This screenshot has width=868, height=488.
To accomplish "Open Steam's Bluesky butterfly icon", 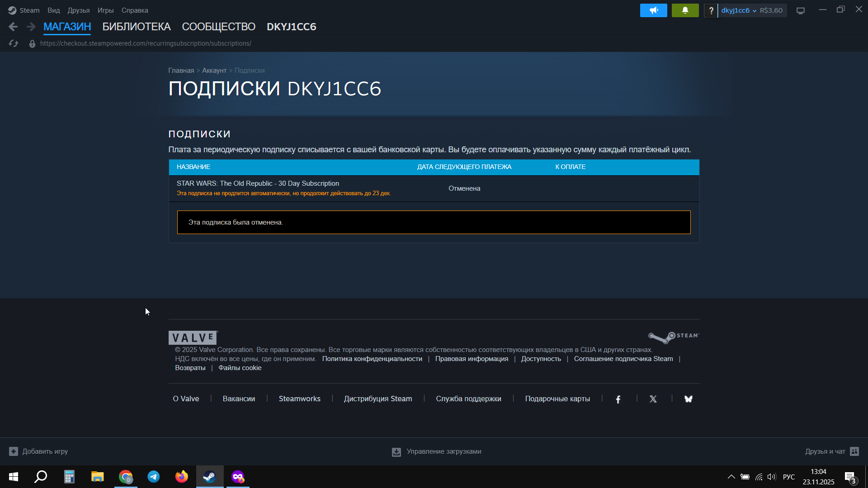I will [x=688, y=399].
